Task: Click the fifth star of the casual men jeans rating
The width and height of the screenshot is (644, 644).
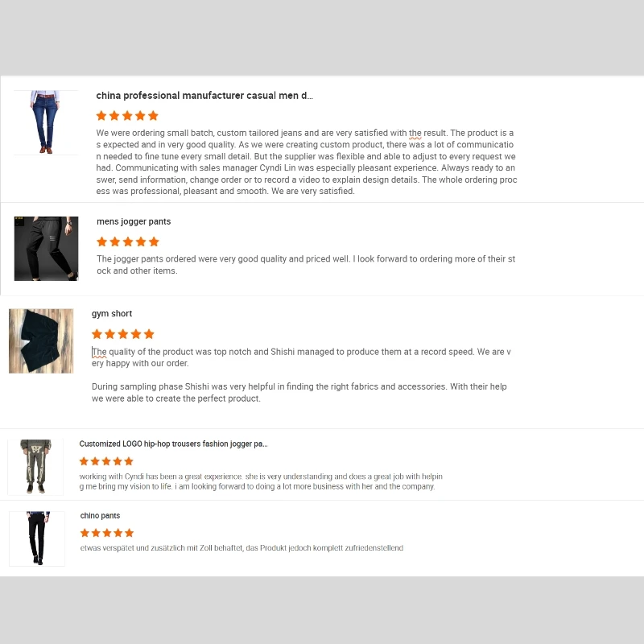Action: [x=153, y=116]
